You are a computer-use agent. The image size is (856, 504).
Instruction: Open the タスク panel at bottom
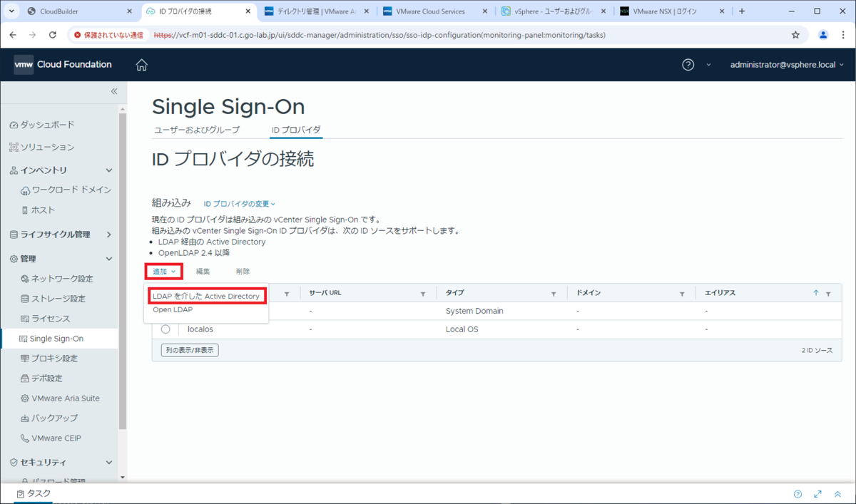tap(34, 493)
